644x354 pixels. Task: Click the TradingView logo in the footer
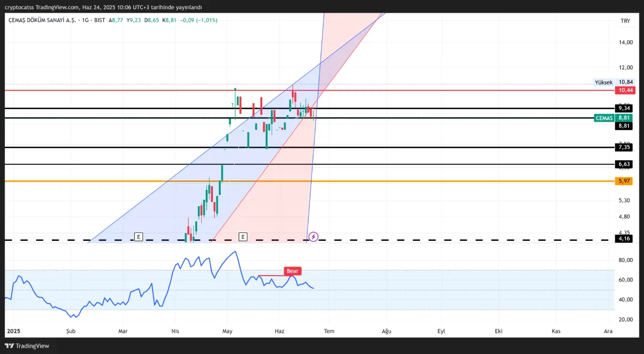coord(27,346)
